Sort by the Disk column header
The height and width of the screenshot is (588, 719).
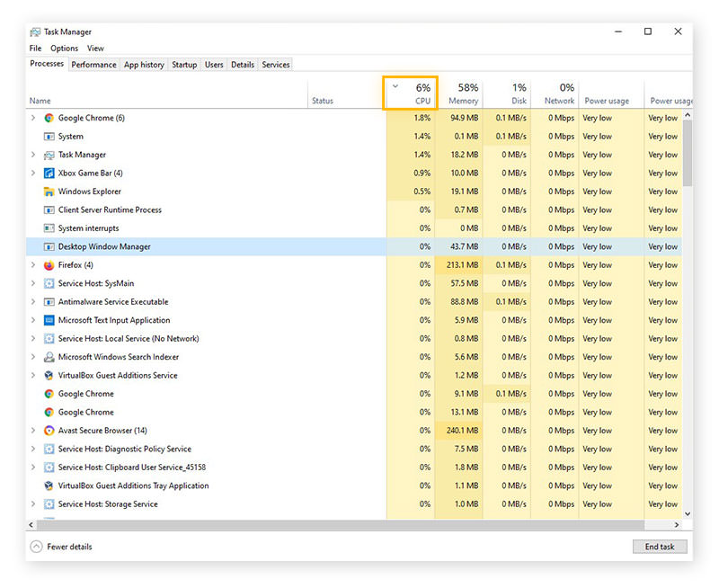click(507, 94)
